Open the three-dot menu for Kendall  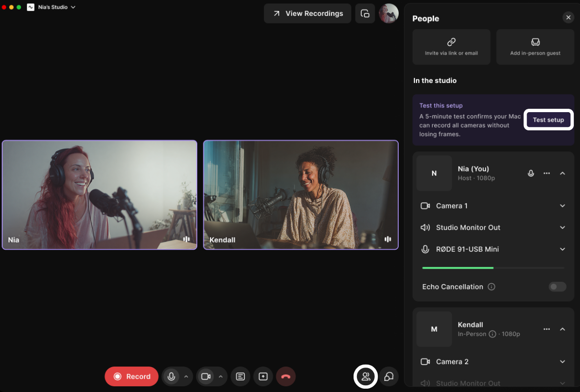tap(546, 329)
